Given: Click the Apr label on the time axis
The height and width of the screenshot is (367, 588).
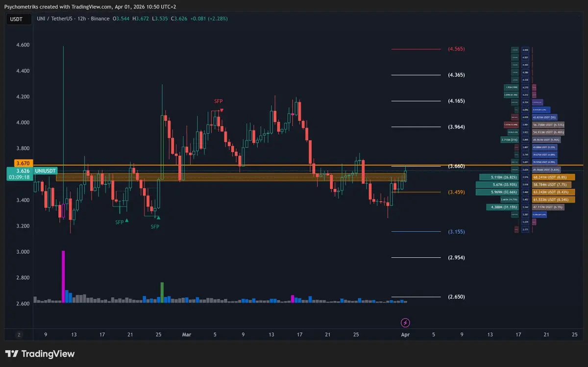Looking at the screenshot, I should 405,335.
